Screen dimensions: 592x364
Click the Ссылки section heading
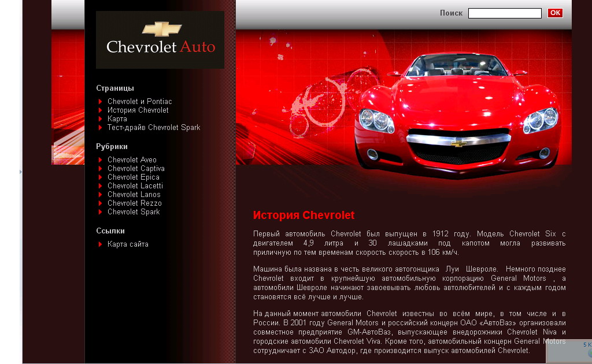coord(110,231)
